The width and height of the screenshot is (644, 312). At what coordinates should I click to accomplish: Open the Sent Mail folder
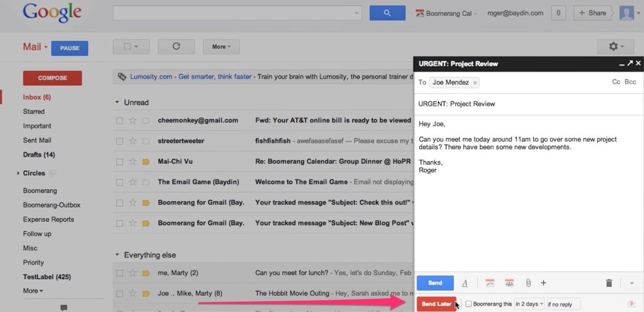37,140
